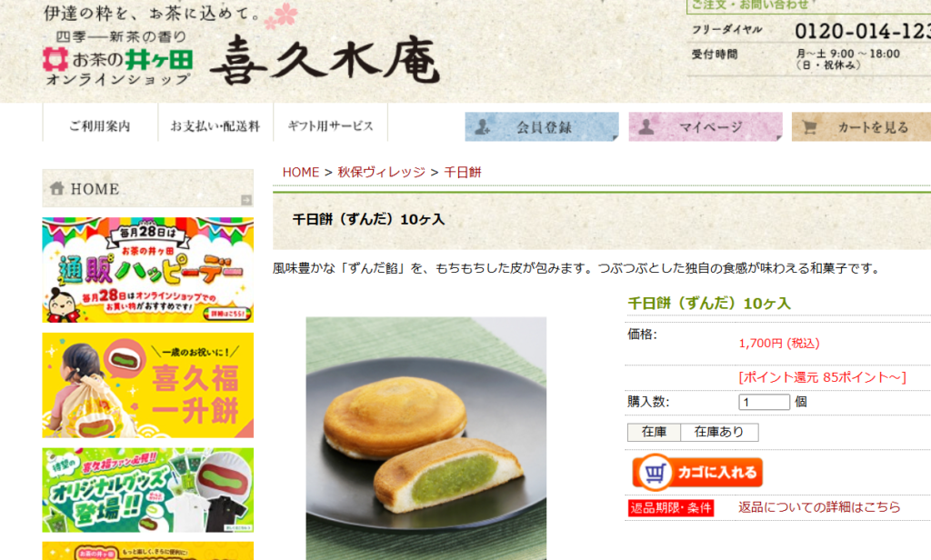Click the house icon in HOME sidebar
The height and width of the screenshot is (560, 931).
point(56,188)
